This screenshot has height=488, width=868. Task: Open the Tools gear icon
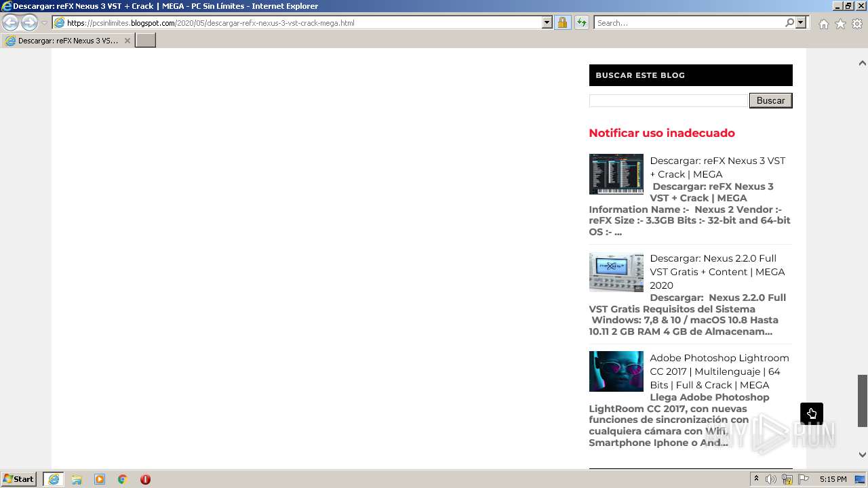click(x=857, y=24)
